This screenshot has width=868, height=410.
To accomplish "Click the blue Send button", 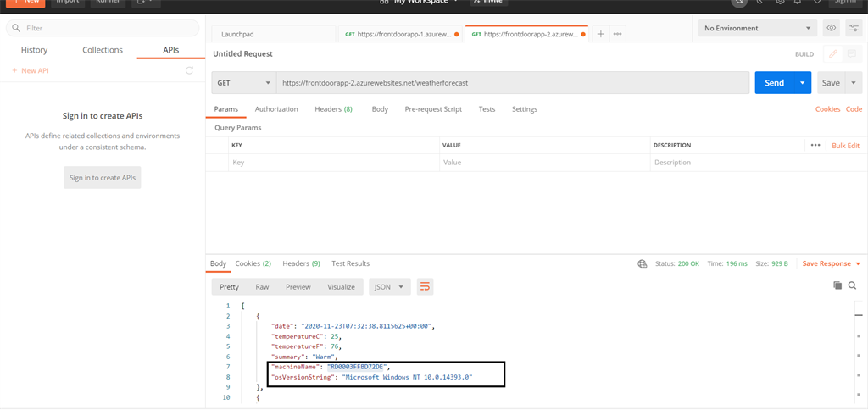I will [x=775, y=82].
